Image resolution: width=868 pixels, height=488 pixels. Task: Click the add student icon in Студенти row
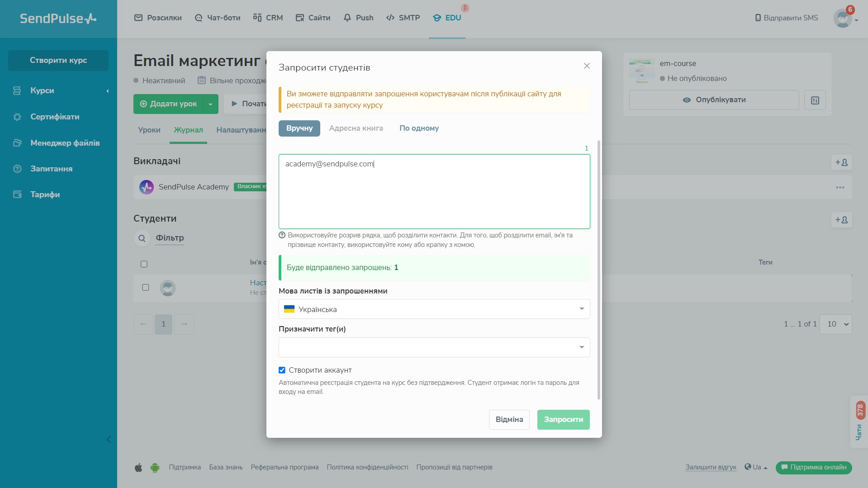[841, 220]
